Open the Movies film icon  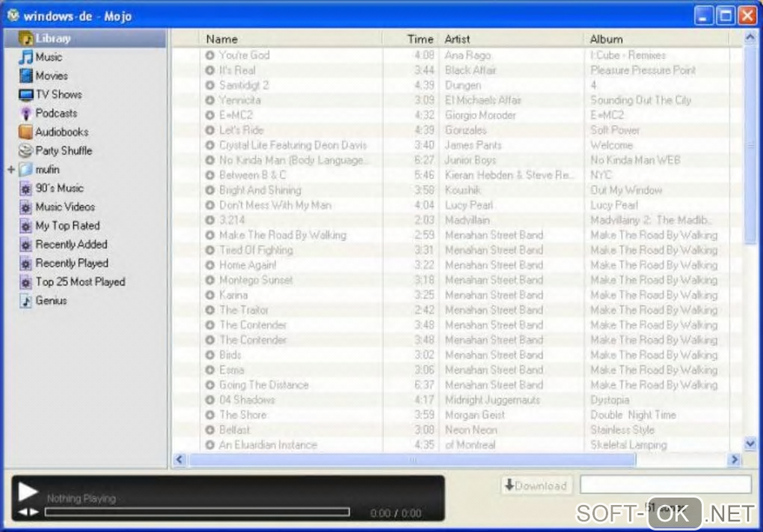[25, 76]
